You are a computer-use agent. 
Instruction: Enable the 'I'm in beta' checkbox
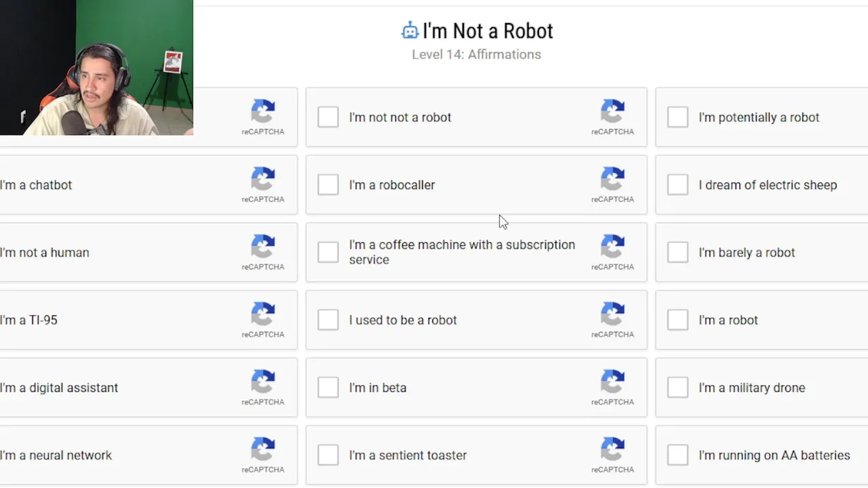pos(328,388)
